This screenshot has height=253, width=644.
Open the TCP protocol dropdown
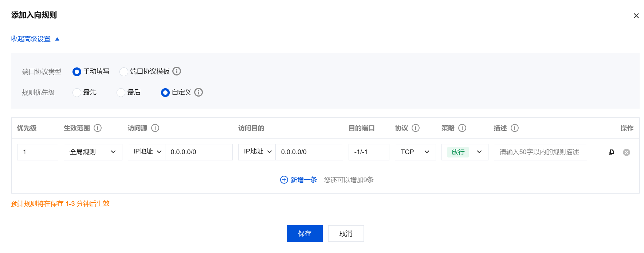click(415, 152)
